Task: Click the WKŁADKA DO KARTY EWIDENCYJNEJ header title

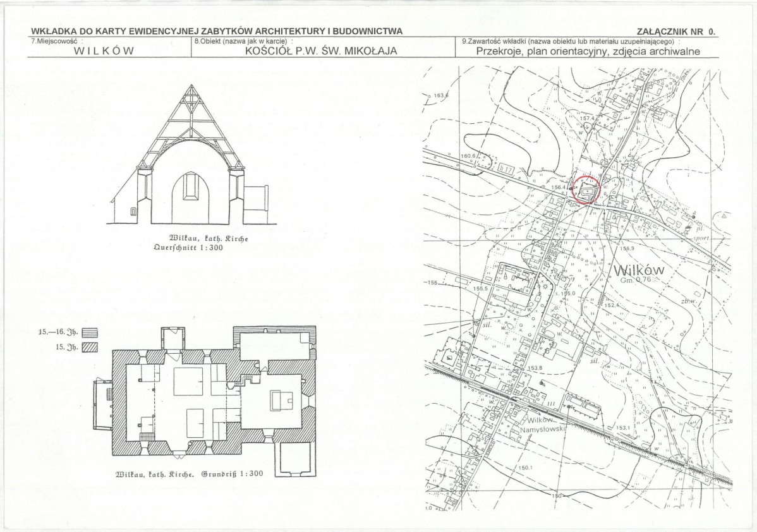Action: (x=216, y=32)
